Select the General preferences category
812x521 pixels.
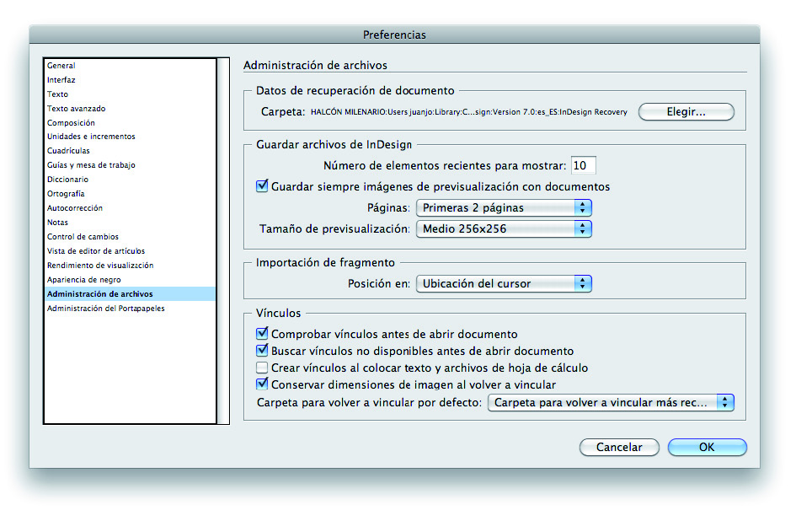[x=62, y=65]
